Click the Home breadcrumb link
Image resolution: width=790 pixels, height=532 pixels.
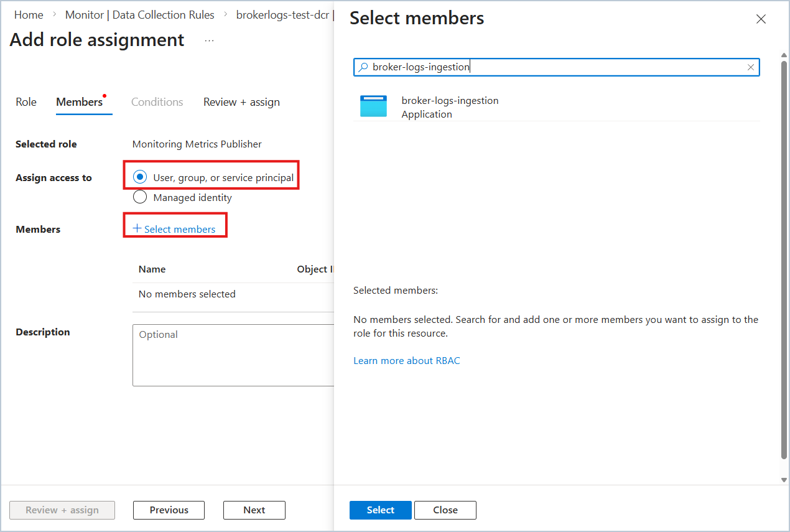click(x=29, y=15)
